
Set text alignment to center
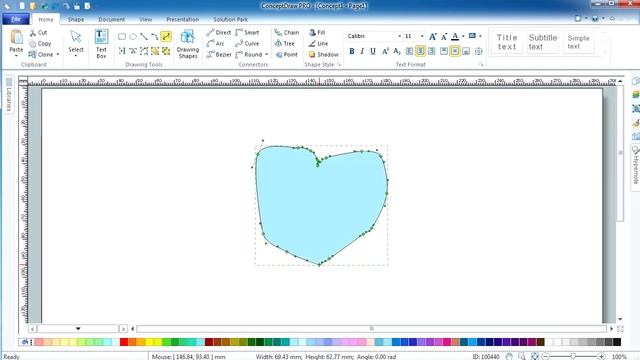(x=420, y=51)
